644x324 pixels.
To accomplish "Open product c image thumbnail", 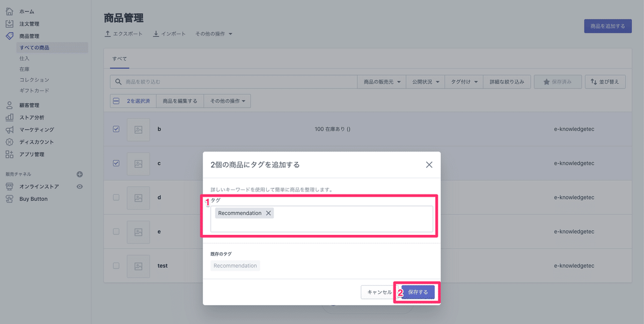I will 138,163.
